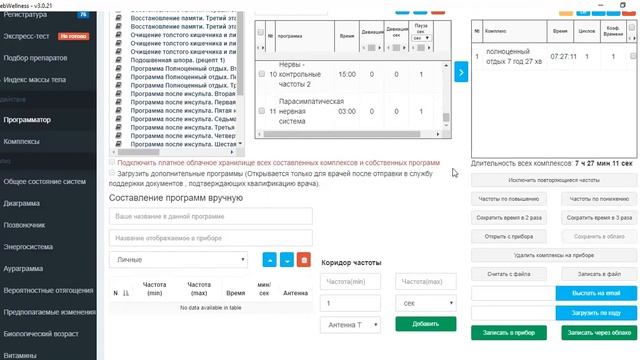Click book icon of после инсульта. Третья row

click(118, 127)
